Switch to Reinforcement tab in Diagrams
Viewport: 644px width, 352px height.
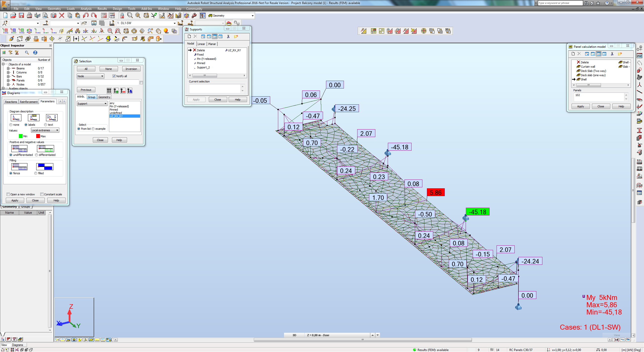29,102
